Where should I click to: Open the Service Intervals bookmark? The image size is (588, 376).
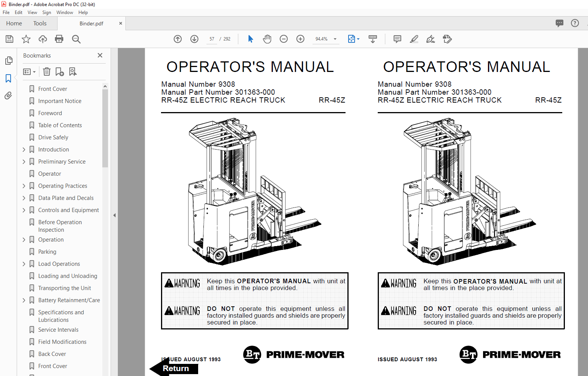(x=58, y=330)
